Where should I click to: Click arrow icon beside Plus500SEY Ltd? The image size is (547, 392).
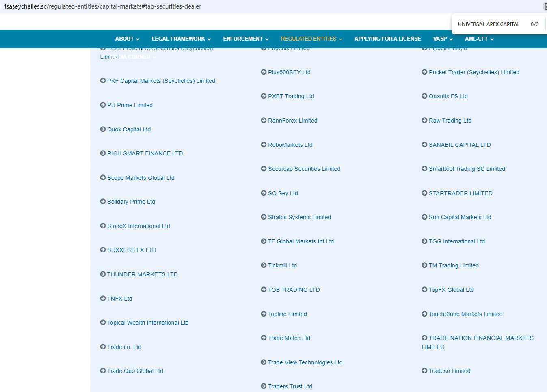click(x=264, y=72)
